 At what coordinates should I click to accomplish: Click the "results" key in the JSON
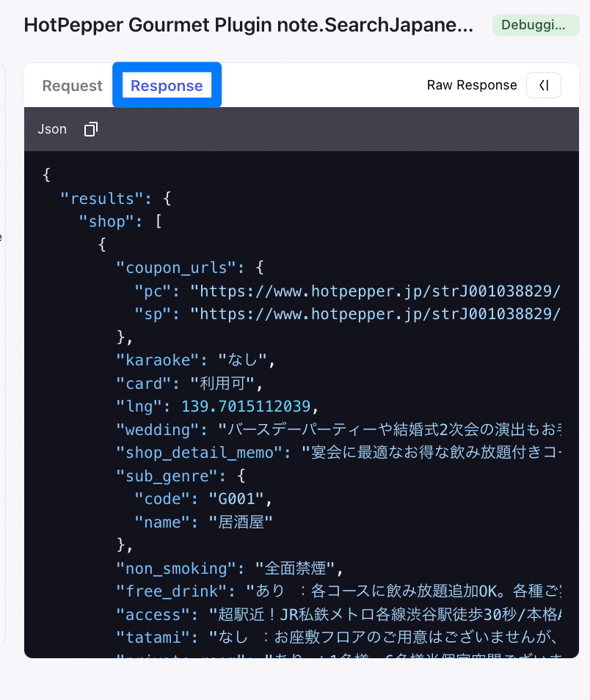point(98,198)
